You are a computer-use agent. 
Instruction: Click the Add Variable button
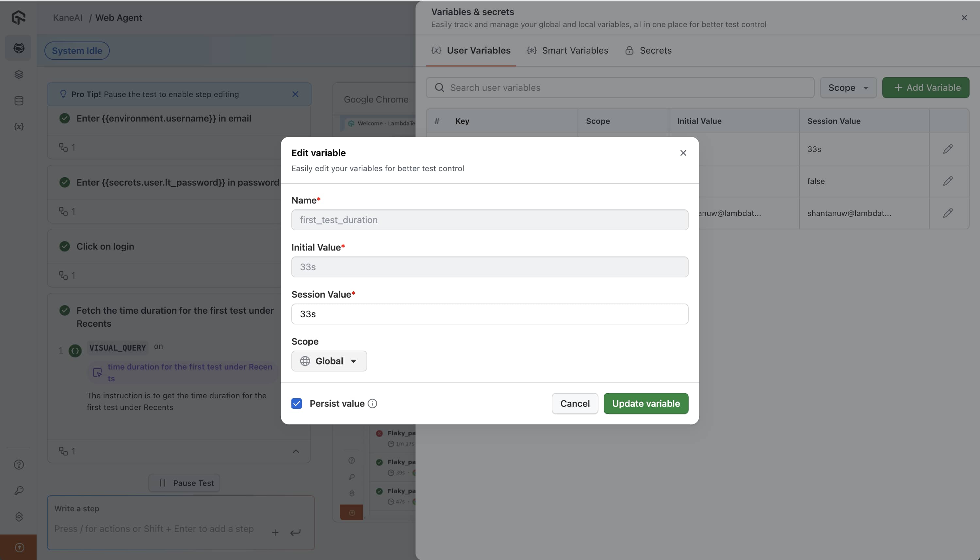tap(925, 88)
